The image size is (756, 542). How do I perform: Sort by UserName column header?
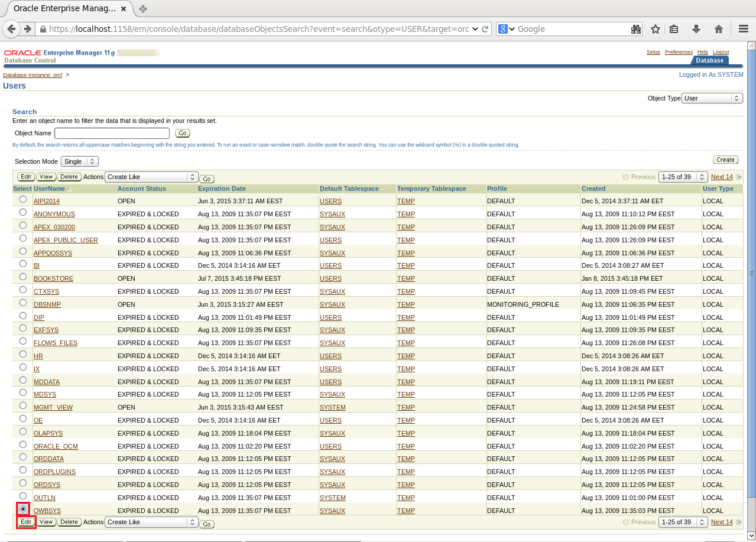[x=49, y=189]
